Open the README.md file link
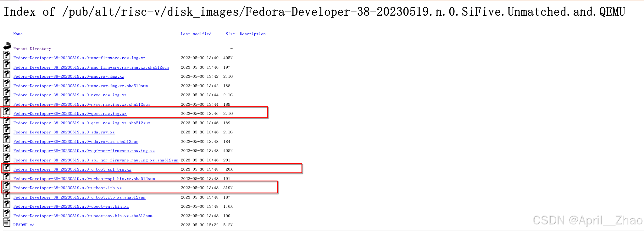 pos(24,225)
